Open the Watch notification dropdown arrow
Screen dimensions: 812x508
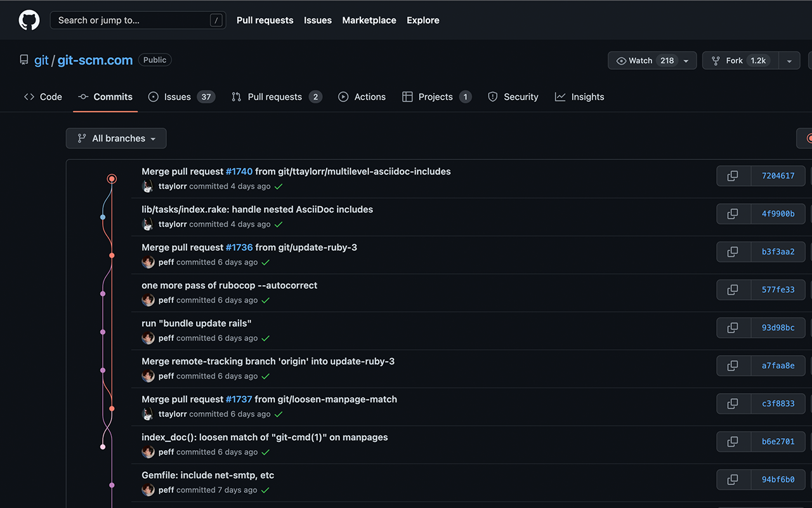(x=686, y=61)
